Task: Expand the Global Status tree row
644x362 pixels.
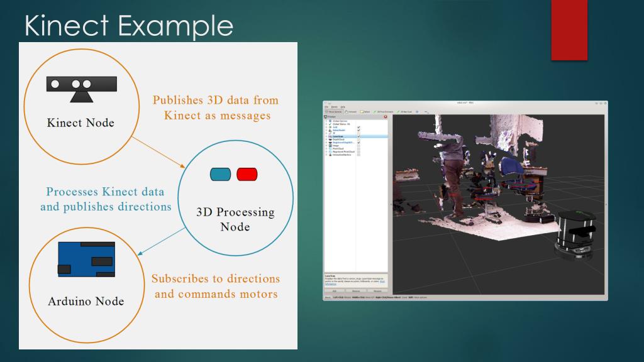Action: click(x=326, y=124)
